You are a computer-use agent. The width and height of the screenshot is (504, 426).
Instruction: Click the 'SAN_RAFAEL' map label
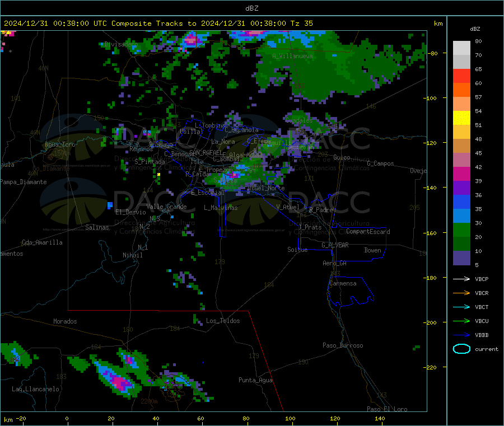pyautogui.click(x=206, y=152)
